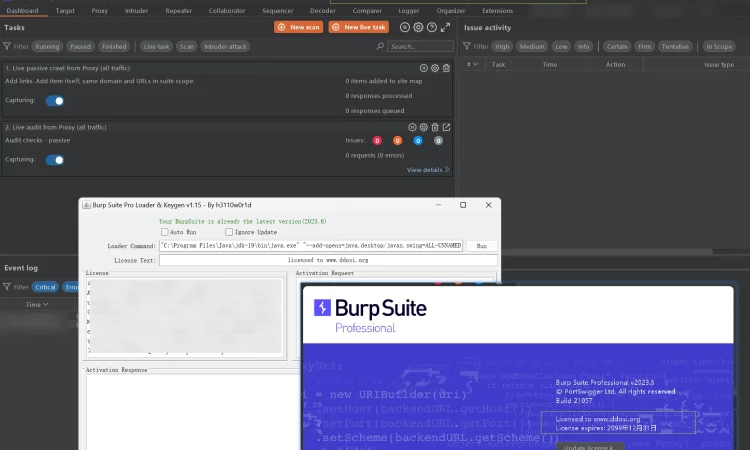Sort issues by the # column arrow
Viewport: 750px width, 450px height.
click(x=475, y=64)
